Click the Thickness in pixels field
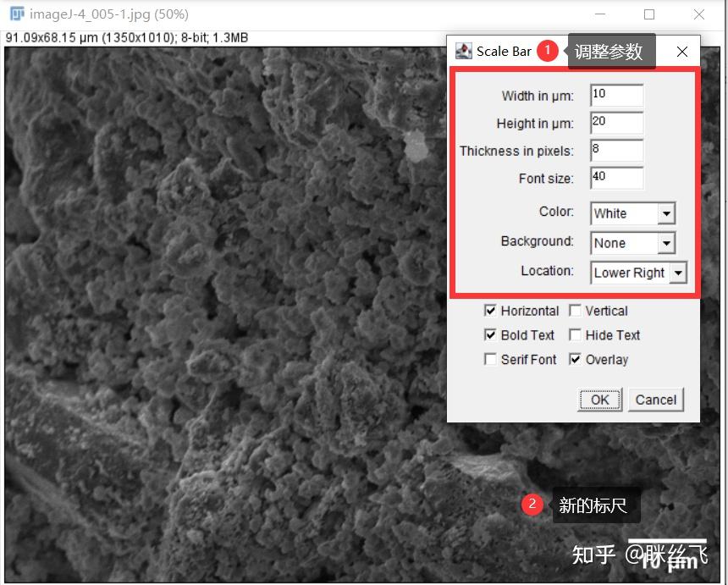The width and height of the screenshot is (728, 585). pos(615,151)
